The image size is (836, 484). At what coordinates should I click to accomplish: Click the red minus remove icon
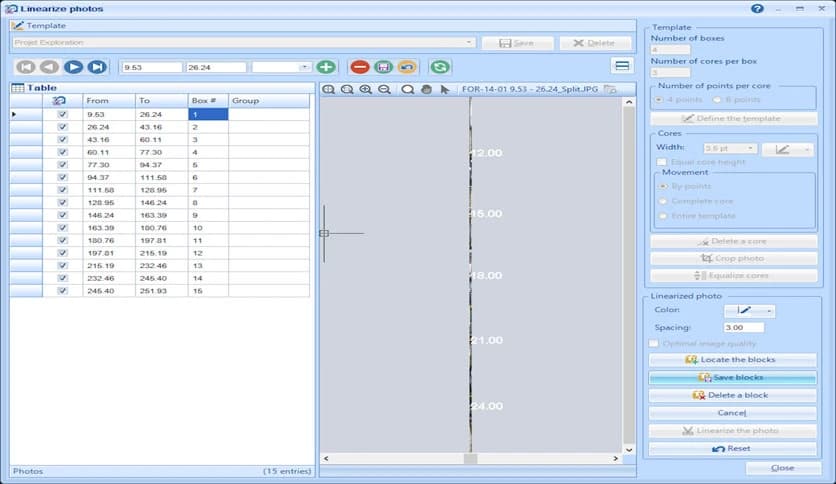[x=360, y=67]
